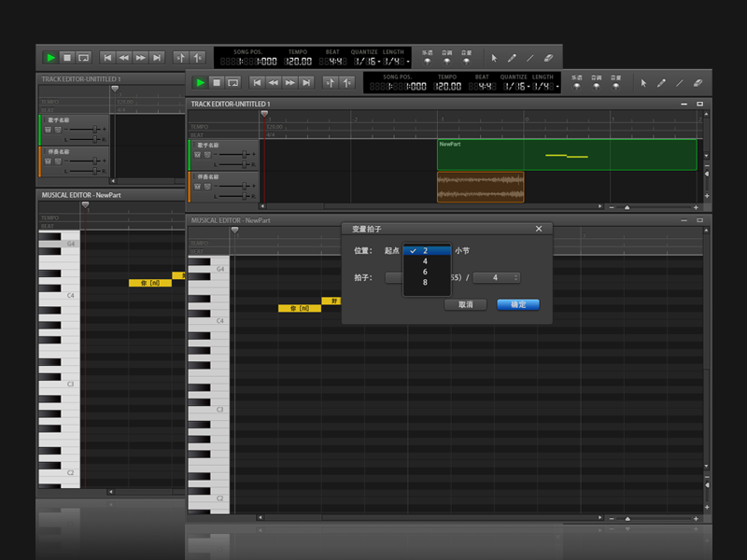Toggle solo on front window singer track

[x=206, y=154]
